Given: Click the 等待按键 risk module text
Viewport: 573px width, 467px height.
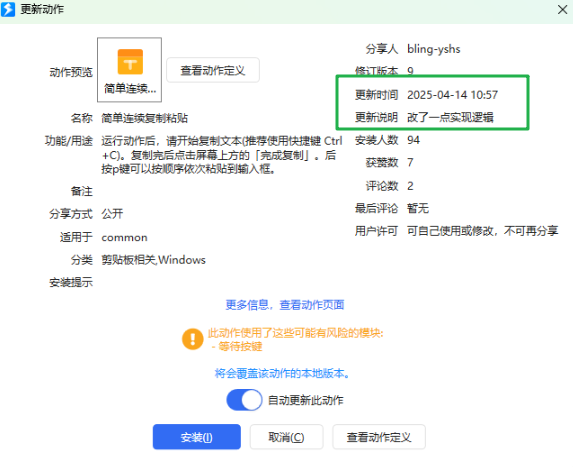Looking at the screenshot, I should tap(237, 346).
